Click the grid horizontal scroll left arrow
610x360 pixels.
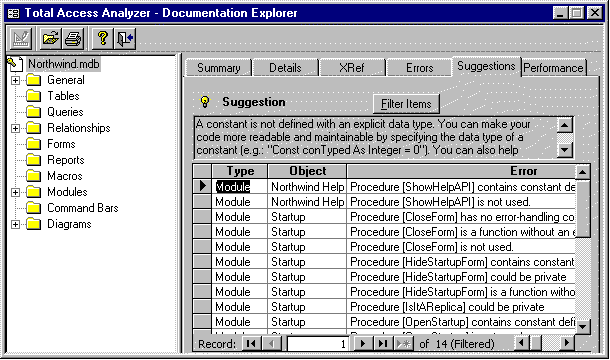click(x=522, y=343)
